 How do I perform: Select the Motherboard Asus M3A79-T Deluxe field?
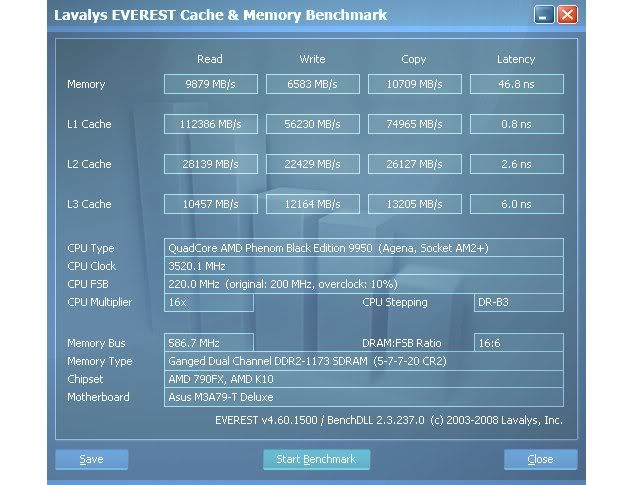click(363, 397)
